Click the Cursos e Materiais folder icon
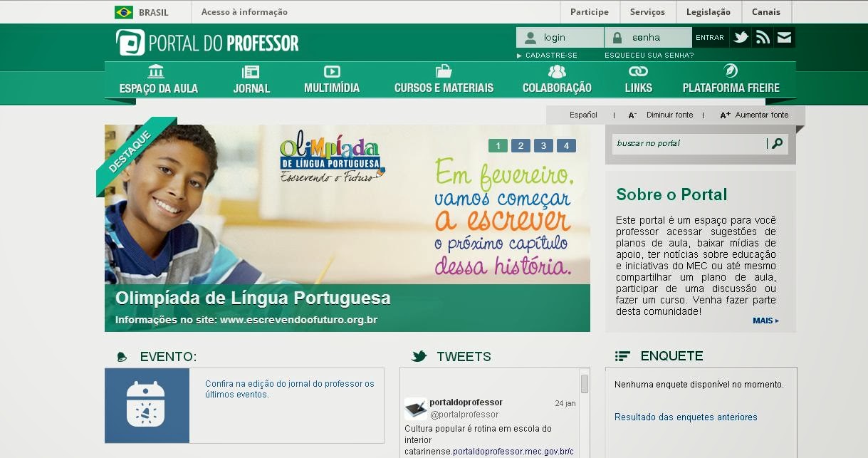The width and height of the screenshot is (868, 458). click(444, 71)
